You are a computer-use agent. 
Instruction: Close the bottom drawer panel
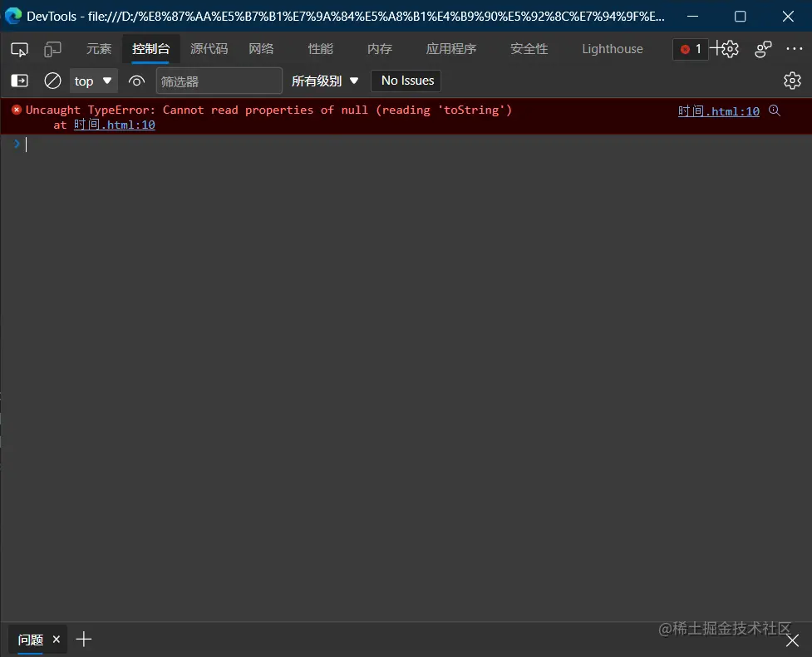tap(792, 641)
